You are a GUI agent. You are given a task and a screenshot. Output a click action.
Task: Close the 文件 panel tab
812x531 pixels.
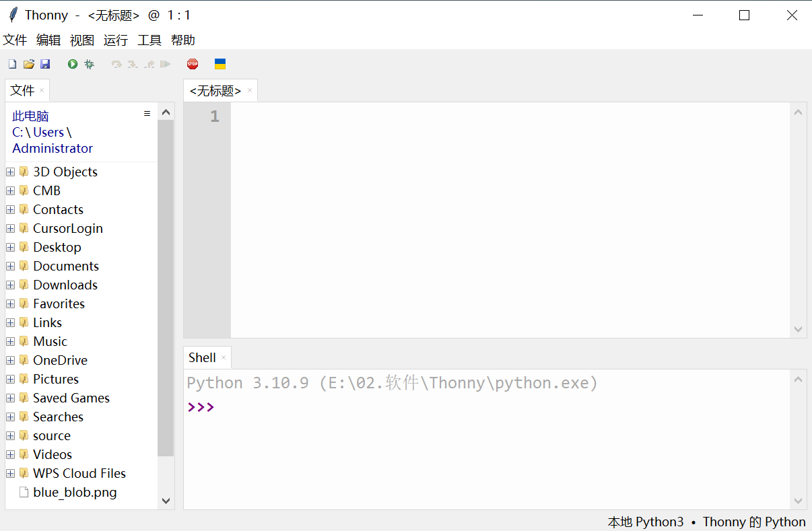42,90
